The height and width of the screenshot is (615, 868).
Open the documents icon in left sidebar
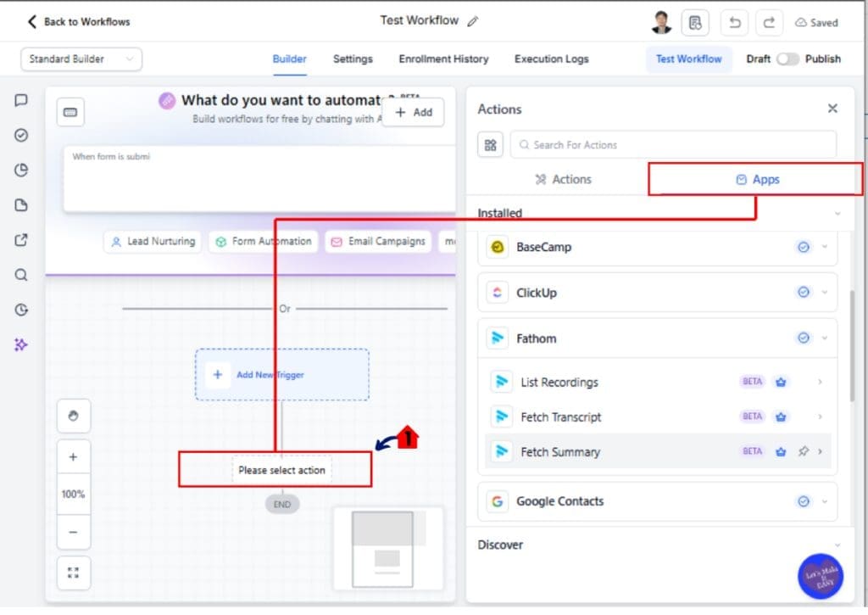pyautogui.click(x=21, y=204)
